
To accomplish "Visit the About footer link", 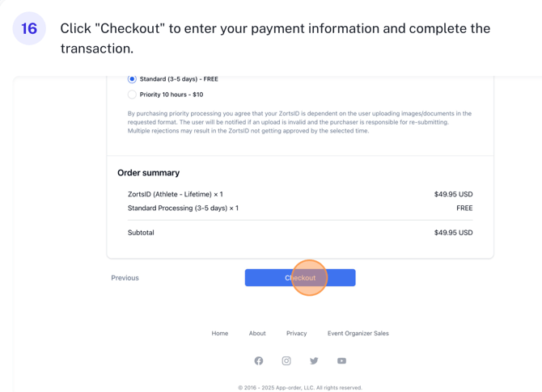I will (257, 333).
